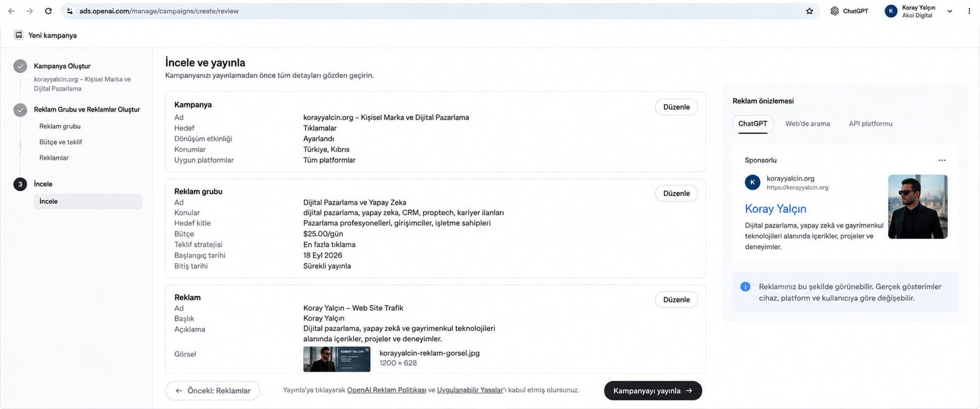Open the browser three-dot menu
980x409 pixels.
pyautogui.click(x=969, y=11)
